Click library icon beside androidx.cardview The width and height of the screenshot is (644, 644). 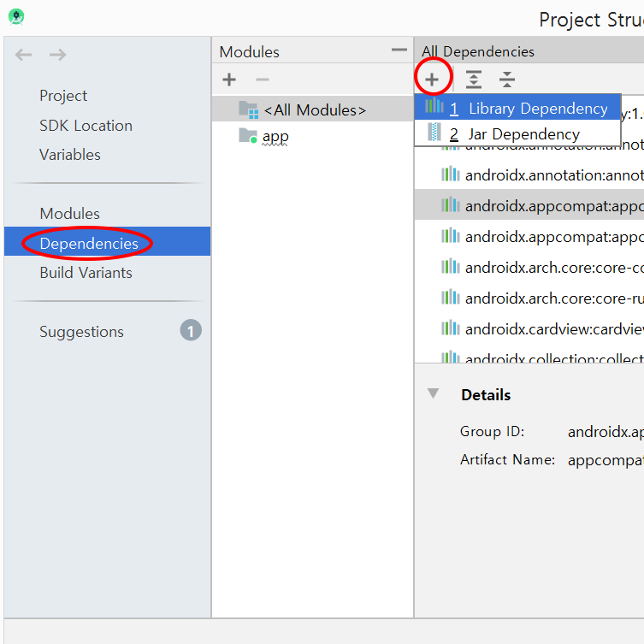click(x=451, y=328)
